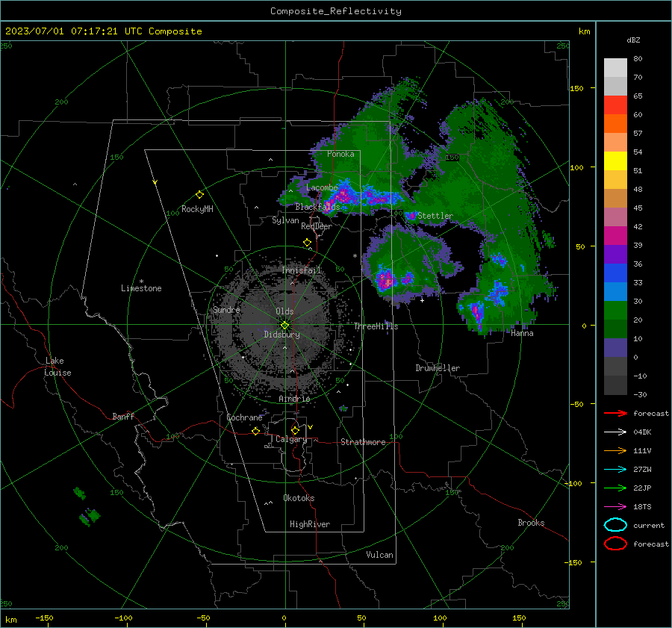
Task: Click the 20 dBZ green color swatch
Action: point(615,311)
